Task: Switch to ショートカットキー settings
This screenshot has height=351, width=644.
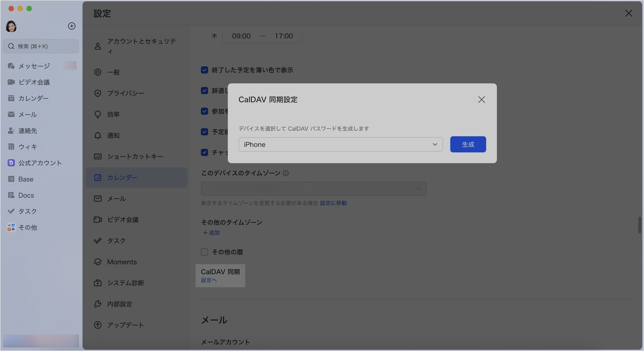Action: click(x=135, y=156)
